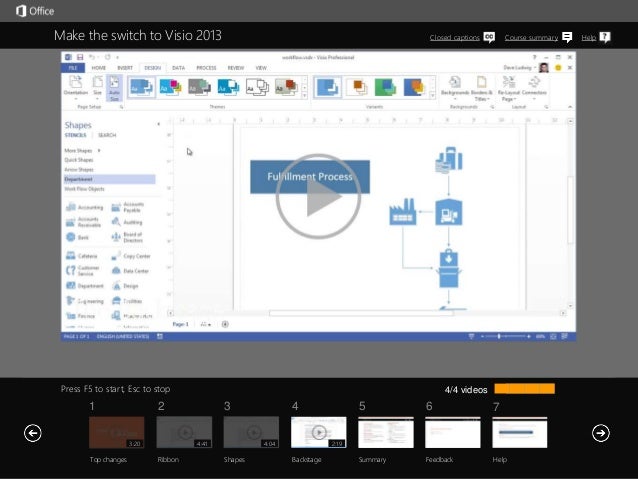The width and height of the screenshot is (638, 479).
Task: Play the Backstage video with the large play button
Action: pyautogui.click(x=318, y=196)
